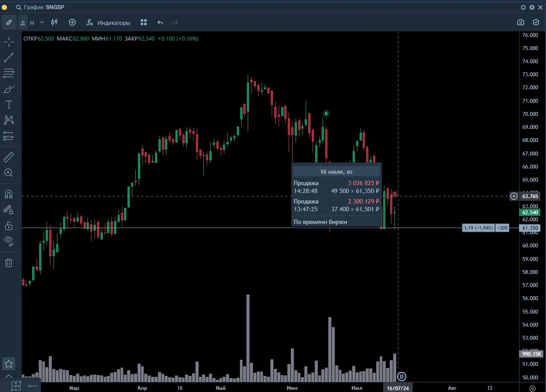
Task: Click the plus button beside price 63.765
Action: pyautogui.click(x=514, y=196)
